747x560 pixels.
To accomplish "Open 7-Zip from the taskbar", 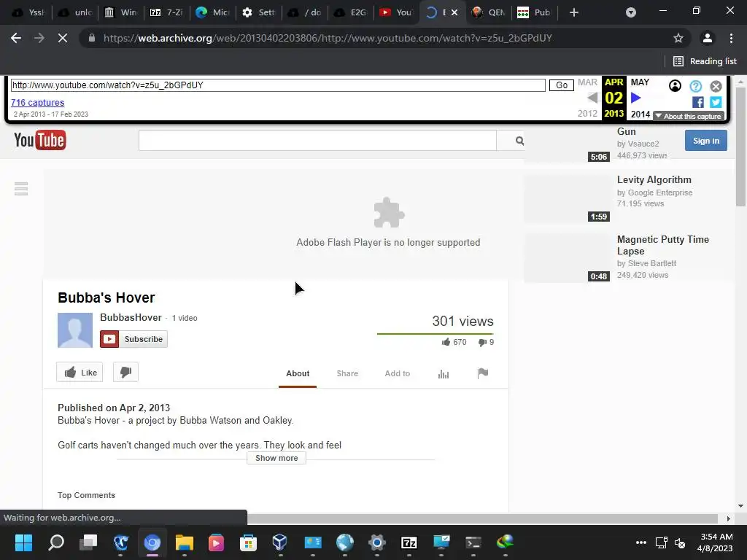I will coord(409,542).
